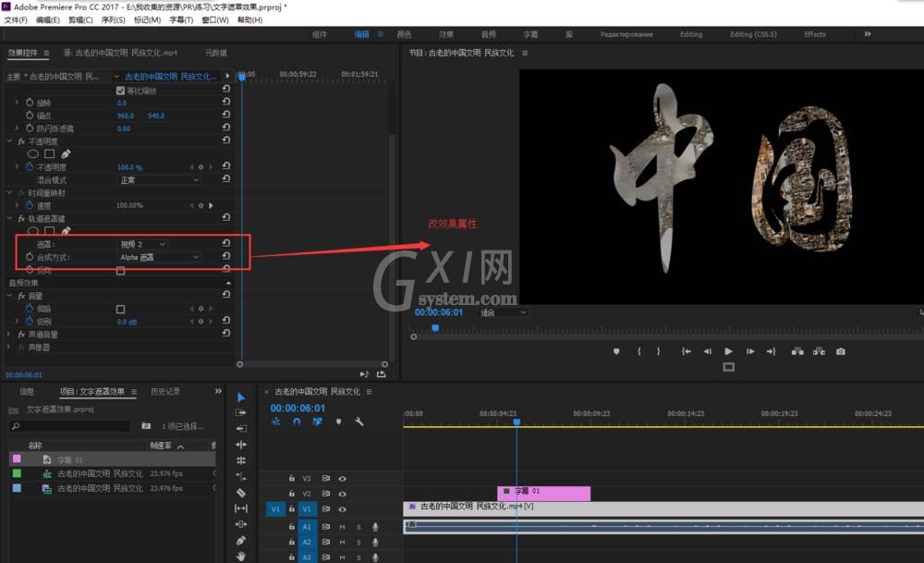Viewport: 924px width, 563px height.
Task: Open 合成方式 dropdown showing Alpha 遮罩
Action: click(x=160, y=257)
